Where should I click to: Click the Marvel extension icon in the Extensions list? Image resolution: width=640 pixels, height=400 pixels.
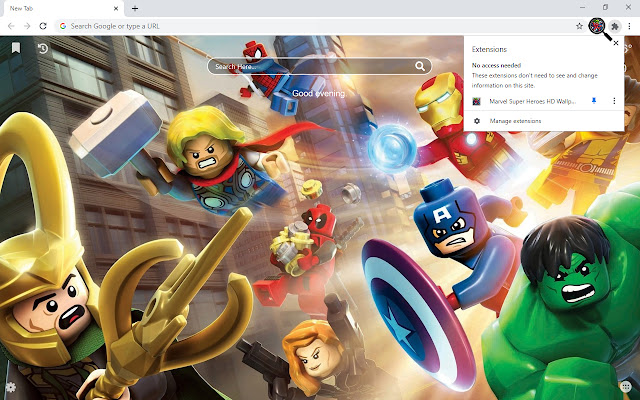(x=476, y=101)
